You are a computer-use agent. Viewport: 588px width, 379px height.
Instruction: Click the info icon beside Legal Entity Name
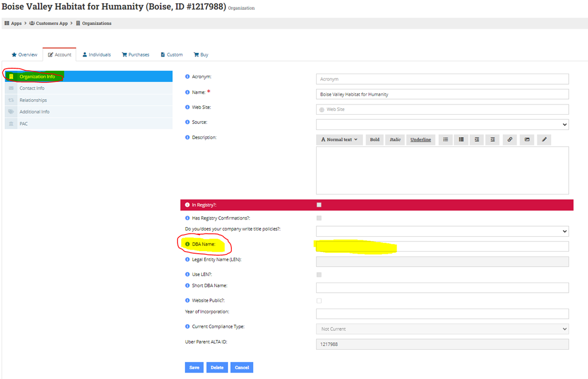click(187, 260)
